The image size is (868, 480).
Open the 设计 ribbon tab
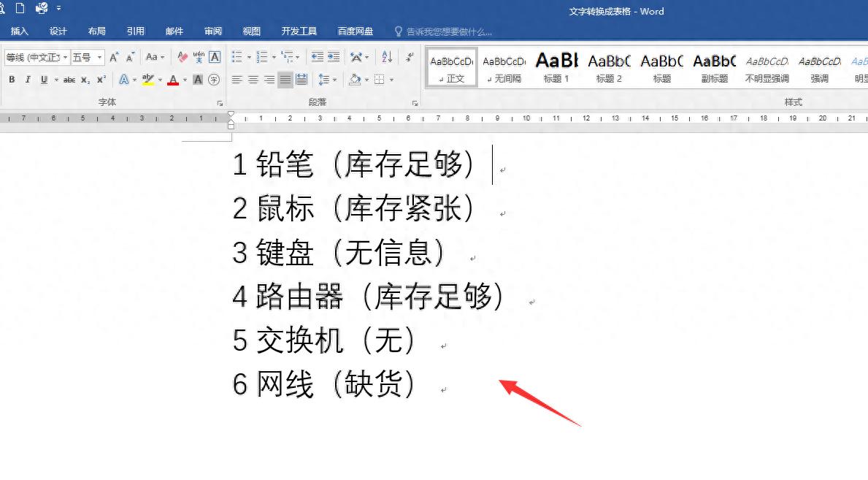(58, 31)
